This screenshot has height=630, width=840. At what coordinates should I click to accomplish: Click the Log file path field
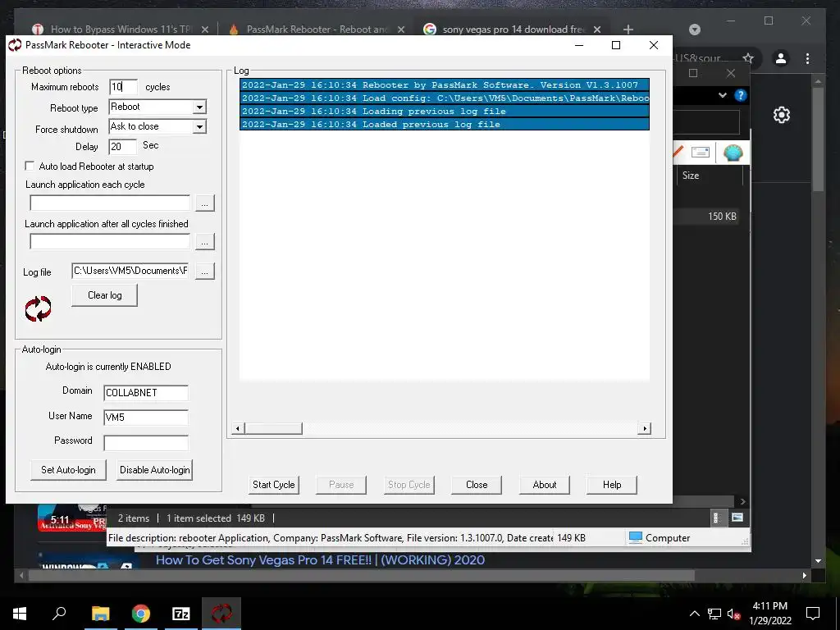point(130,271)
